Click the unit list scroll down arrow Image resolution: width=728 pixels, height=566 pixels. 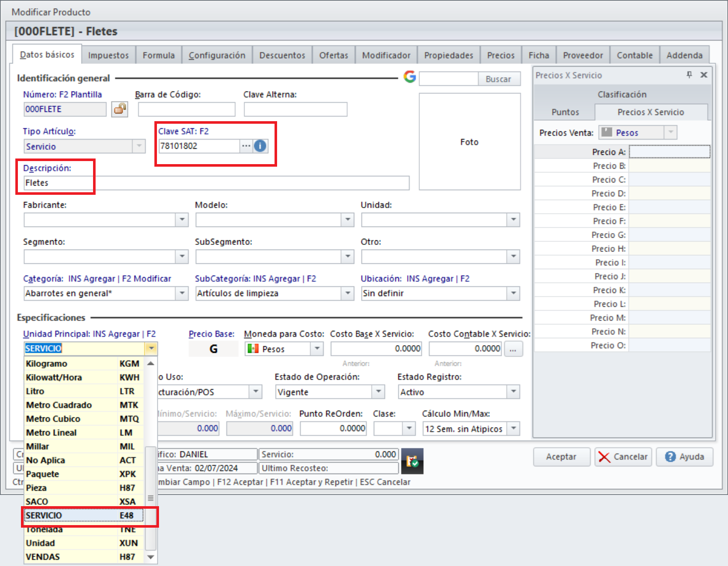pyautogui.click(x=151, y=557)
